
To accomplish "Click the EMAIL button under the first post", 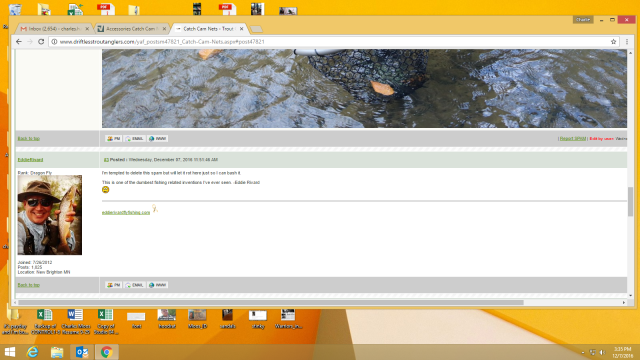I will [134, 139].
